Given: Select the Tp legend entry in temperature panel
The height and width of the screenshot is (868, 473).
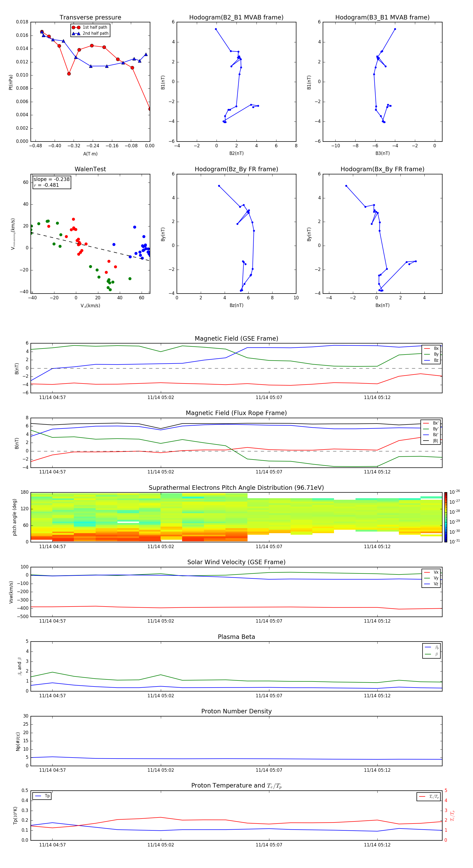Looking at the screenshot, I should (42, 796).
